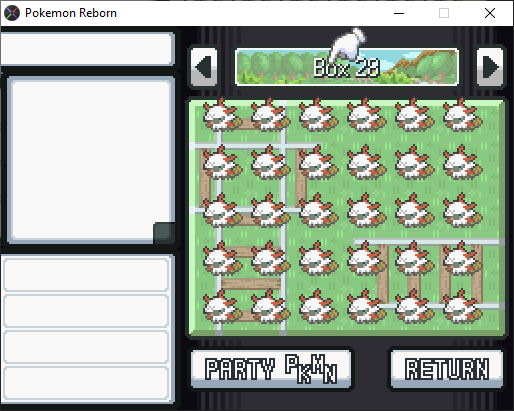Open the PARTY PKMN panel

point(271,369)
